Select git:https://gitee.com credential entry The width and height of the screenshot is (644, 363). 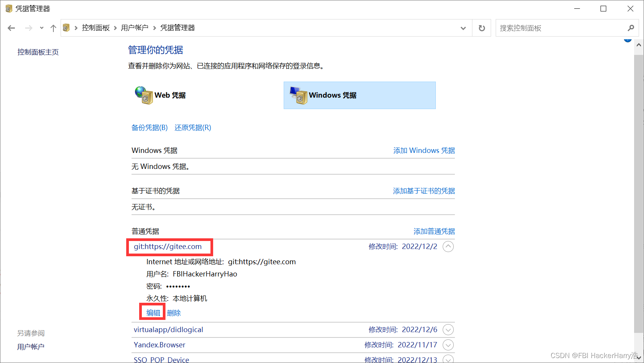coord(168,246)
